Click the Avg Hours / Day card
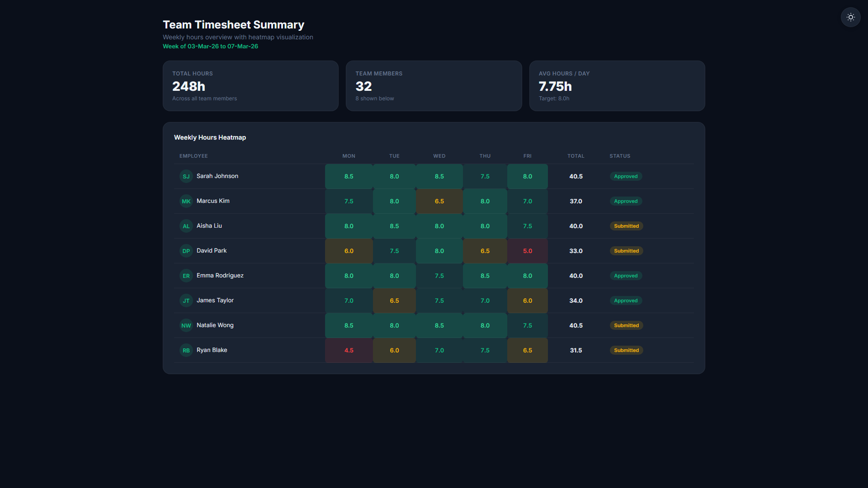Viewport: 868px width, 488px height. point(617,86)
